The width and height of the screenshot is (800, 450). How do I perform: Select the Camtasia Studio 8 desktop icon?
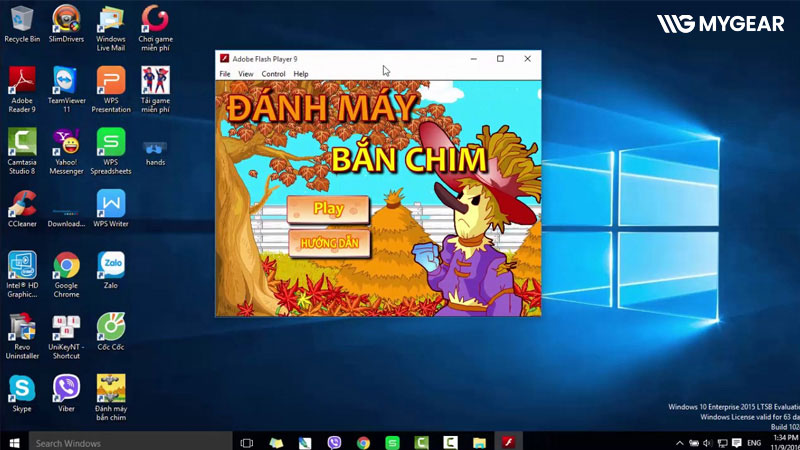[22, 142]
